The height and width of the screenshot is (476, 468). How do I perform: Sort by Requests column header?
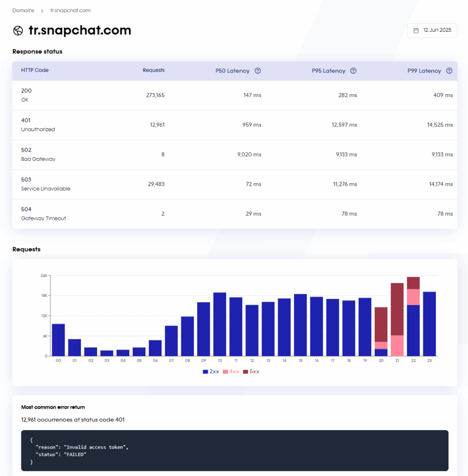[154, 70]
